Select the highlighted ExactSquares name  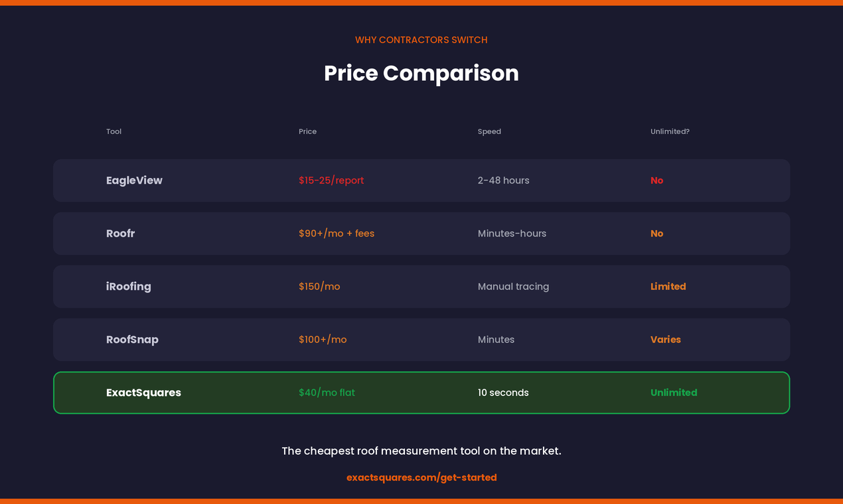point(143,393)
